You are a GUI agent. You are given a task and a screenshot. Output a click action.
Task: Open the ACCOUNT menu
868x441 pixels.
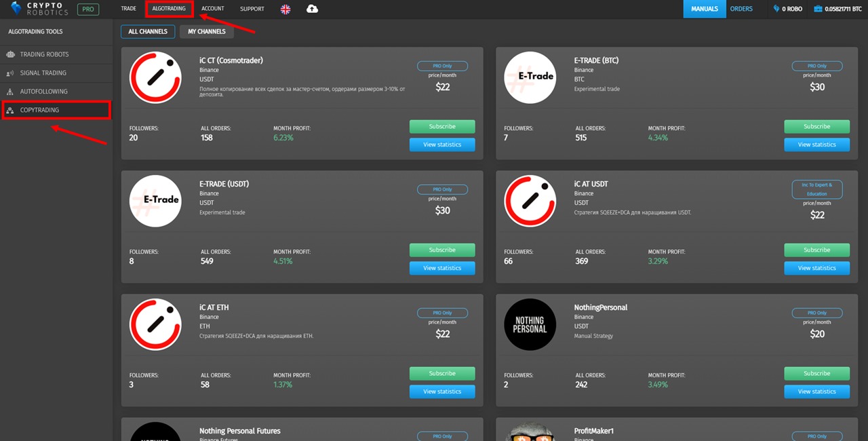213,9
